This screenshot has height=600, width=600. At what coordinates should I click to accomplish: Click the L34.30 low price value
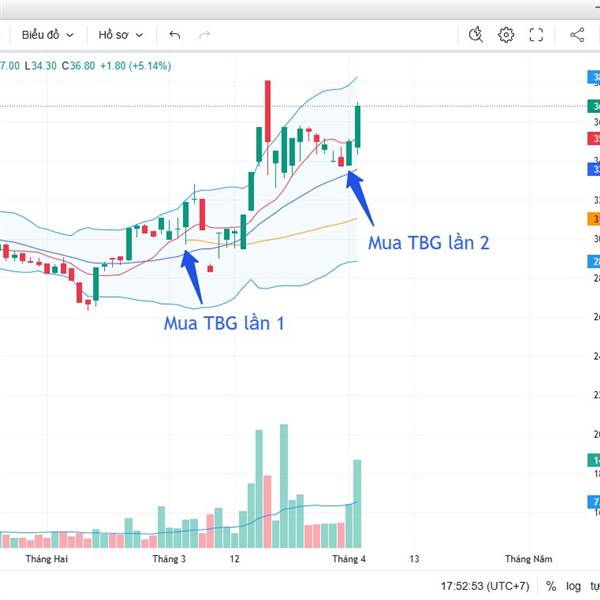(x=41, y=66)
